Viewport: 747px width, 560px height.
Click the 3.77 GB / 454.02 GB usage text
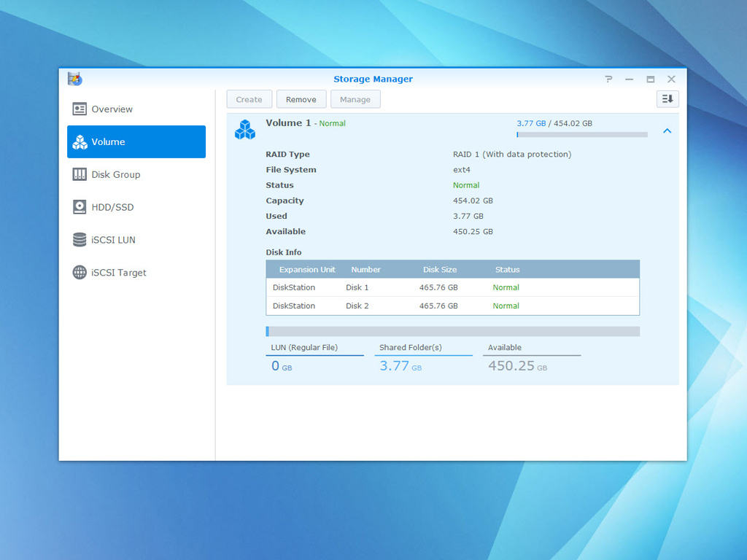click(x=554, y=123)
